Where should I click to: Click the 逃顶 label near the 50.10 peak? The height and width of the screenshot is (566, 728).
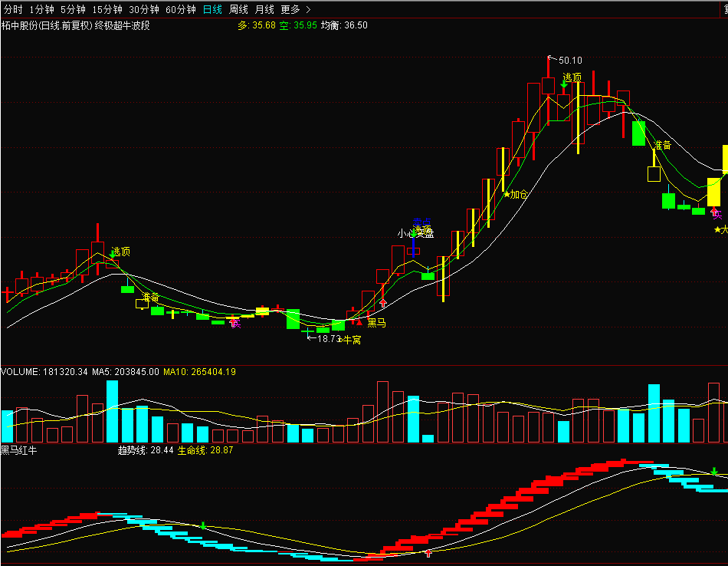pos(572,77)
